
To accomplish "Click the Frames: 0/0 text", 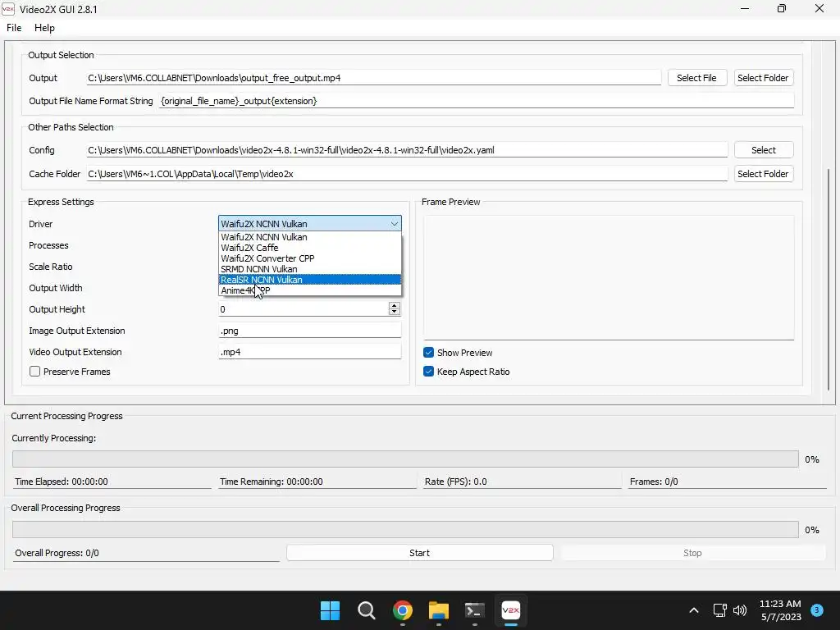I will pyautogui.click(x=654, y=481).
